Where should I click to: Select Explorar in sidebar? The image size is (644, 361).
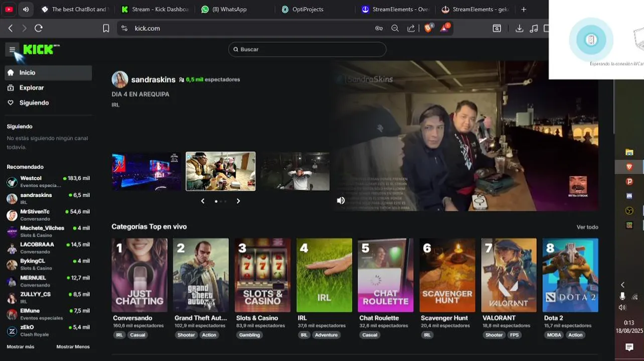(48, 88)
